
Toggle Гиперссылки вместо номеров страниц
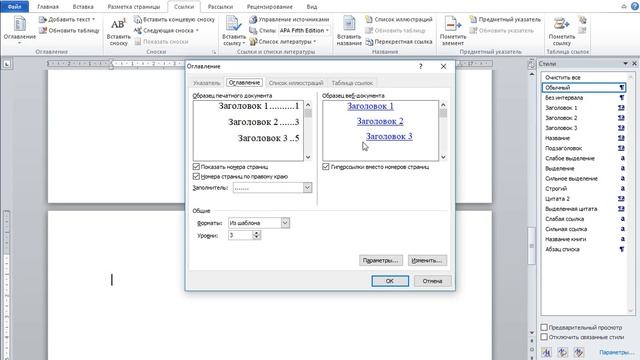click(x=326, y=167)
